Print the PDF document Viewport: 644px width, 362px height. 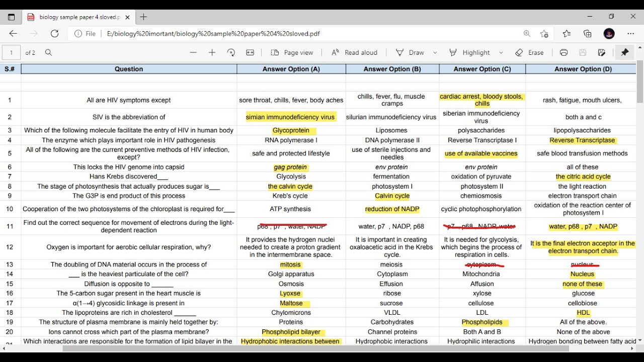pyautogui.click(x=564, y=52)
